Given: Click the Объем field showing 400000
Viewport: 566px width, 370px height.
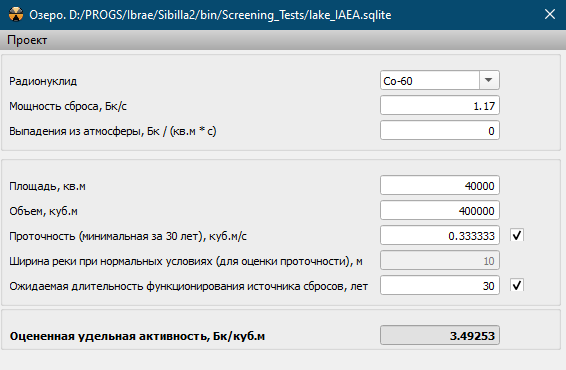Looking at the screenshot, I should pos(440,210).
